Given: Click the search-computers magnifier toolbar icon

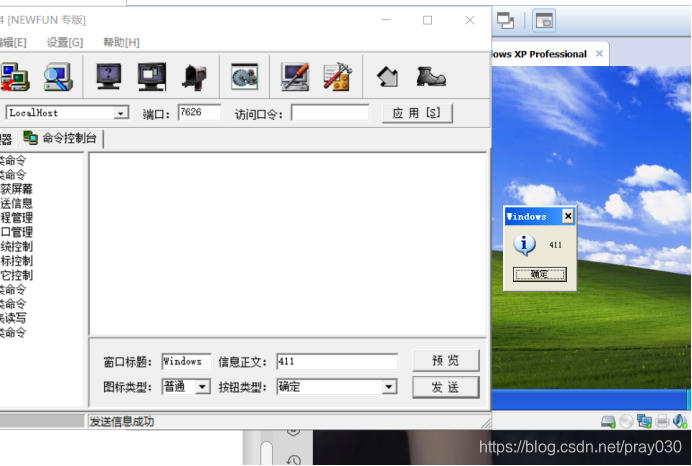Looking at the screenshot, I should pos(58,77).
